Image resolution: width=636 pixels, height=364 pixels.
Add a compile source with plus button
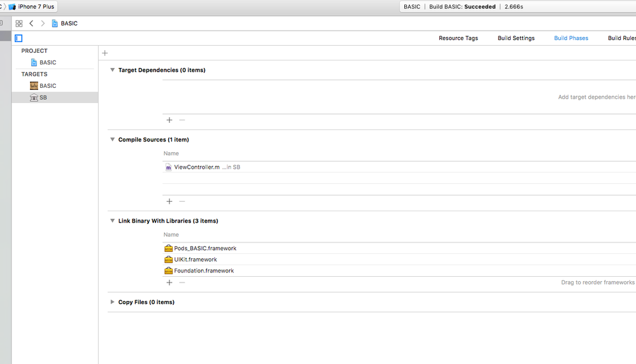pos(169,201)
